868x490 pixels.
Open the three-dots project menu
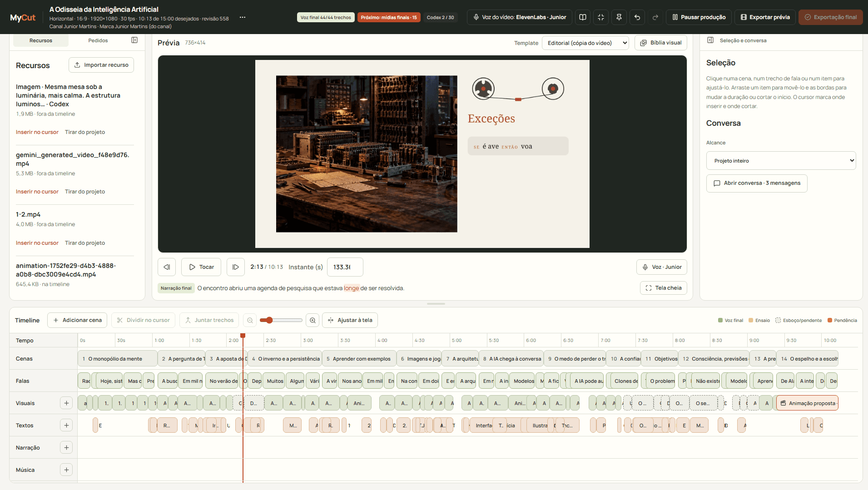click(243, 17)
